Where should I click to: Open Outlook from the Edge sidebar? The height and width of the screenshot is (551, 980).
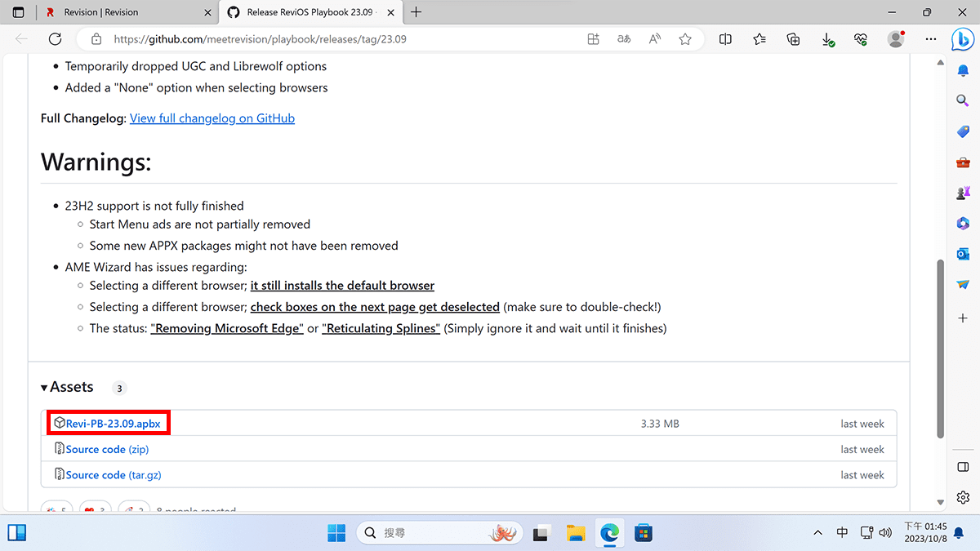[962, 254]
